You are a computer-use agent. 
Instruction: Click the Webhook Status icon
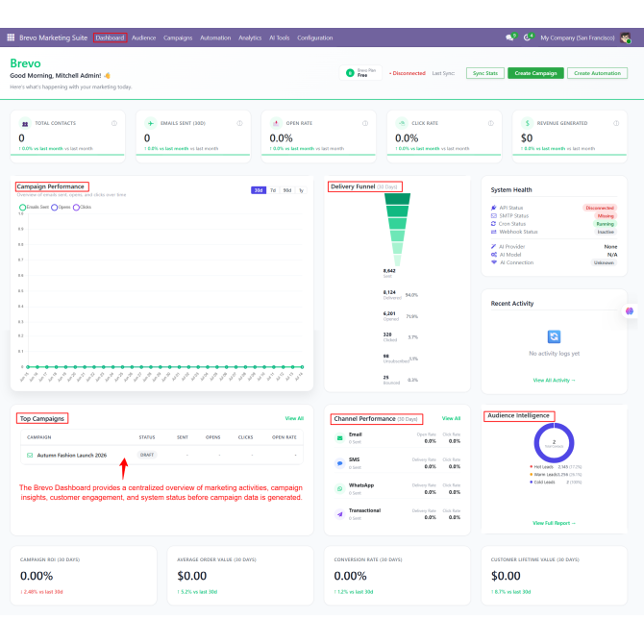(x=494, y=232)
